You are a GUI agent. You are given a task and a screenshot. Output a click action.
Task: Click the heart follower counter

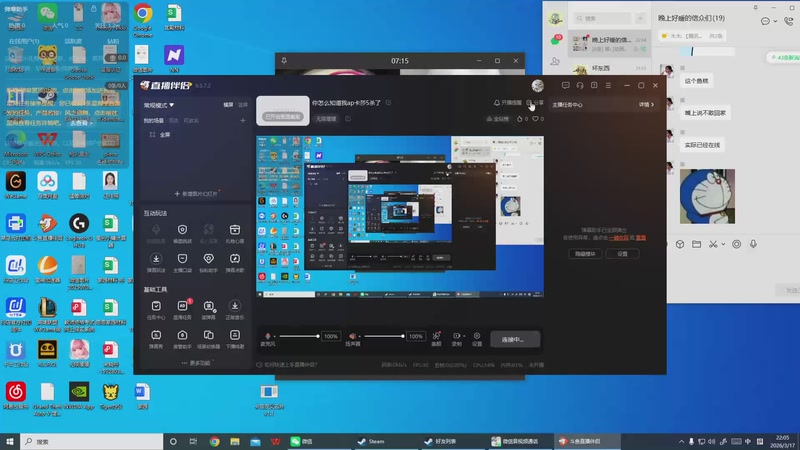538,119
